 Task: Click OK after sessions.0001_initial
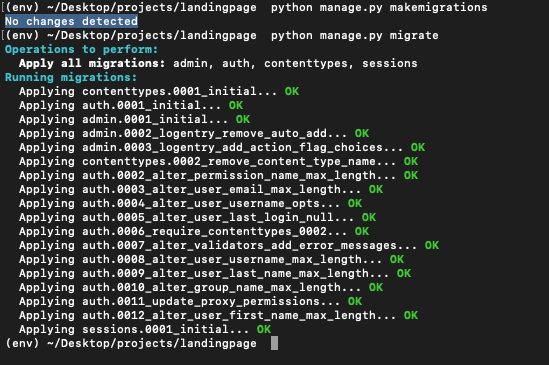[x=264, y=330]
